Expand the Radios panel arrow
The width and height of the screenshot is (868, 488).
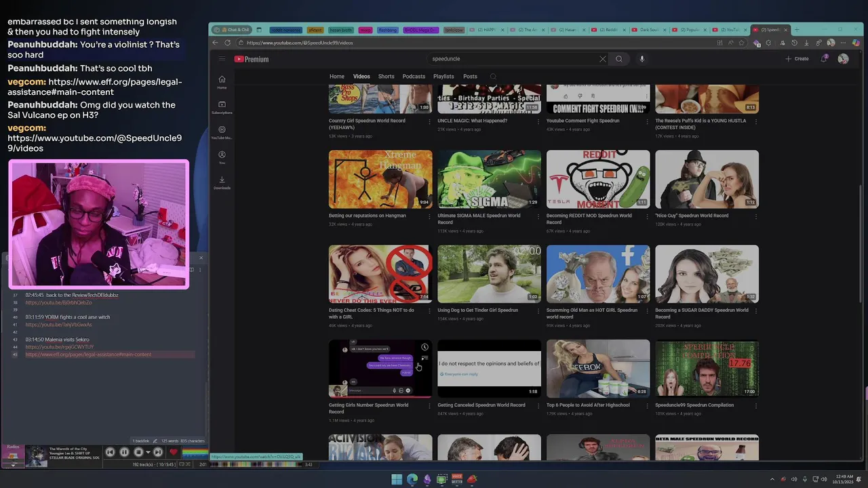(13, 465)
